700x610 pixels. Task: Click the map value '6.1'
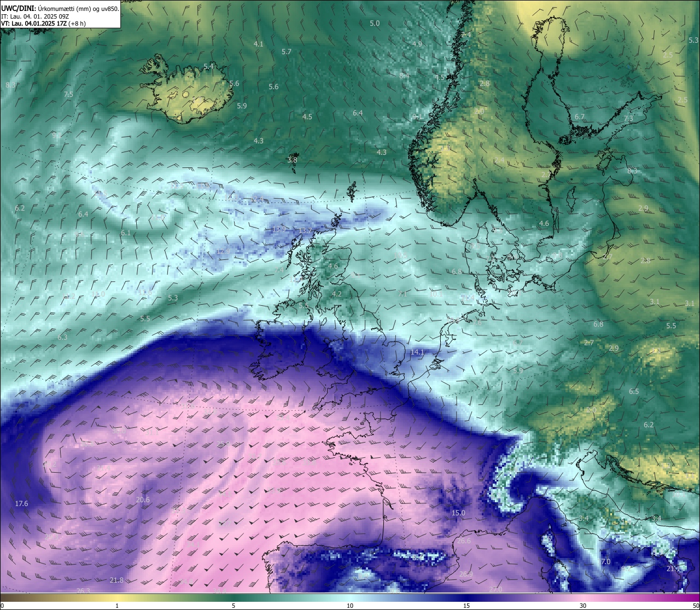click(126, 233)
